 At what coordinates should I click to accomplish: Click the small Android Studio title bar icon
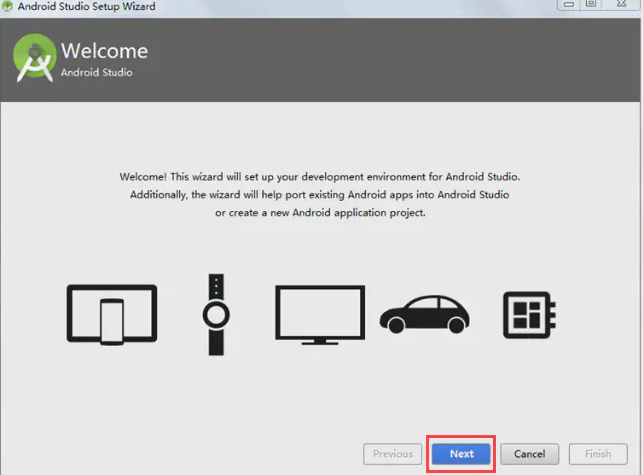pos(7,6)
